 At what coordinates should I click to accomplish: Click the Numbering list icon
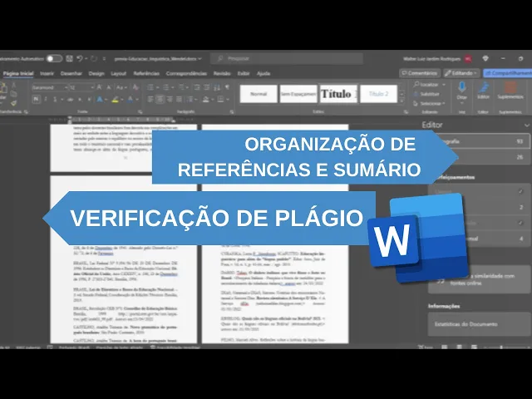(x=166, y=87)
